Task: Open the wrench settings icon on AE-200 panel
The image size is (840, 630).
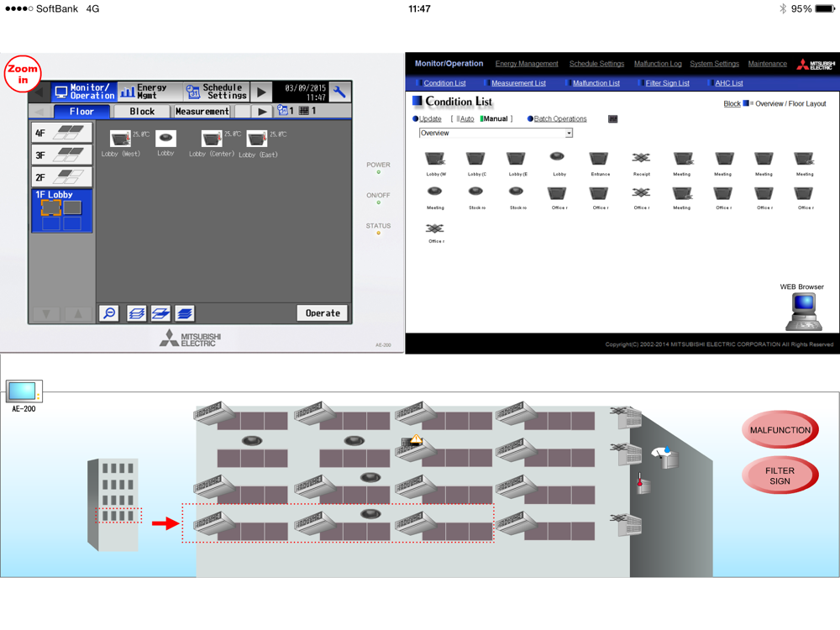Action: pos(339,92)
